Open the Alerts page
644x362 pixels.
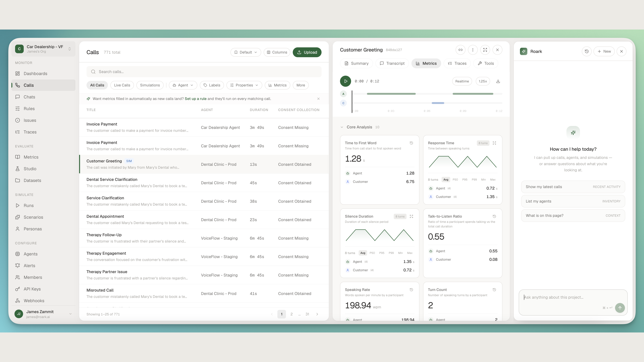[x=43, y=266]
